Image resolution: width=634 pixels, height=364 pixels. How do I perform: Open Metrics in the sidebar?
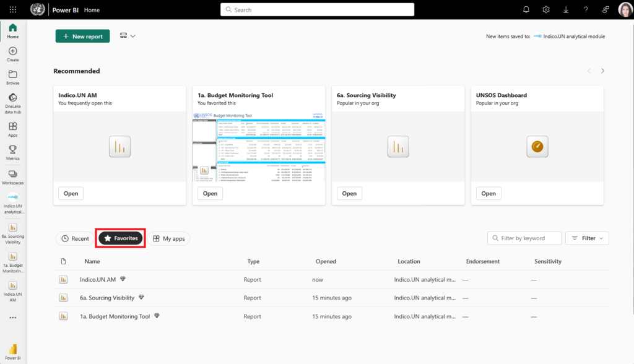(x=13, y=153)
